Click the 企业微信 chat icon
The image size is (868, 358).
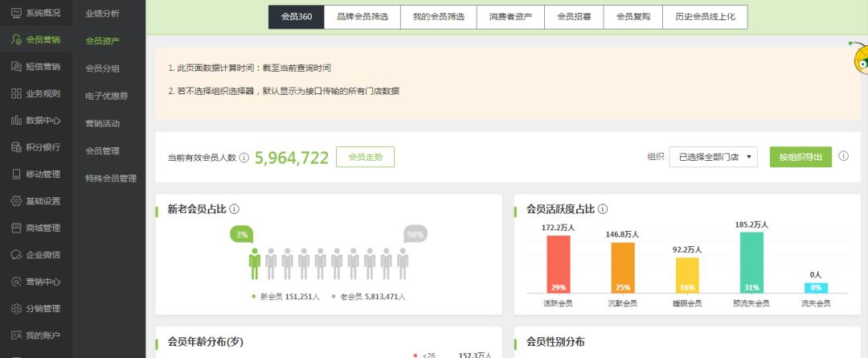[17, 255]
